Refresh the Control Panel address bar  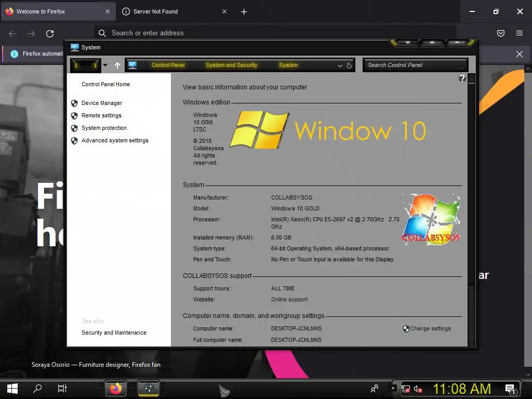coord(349,65)
